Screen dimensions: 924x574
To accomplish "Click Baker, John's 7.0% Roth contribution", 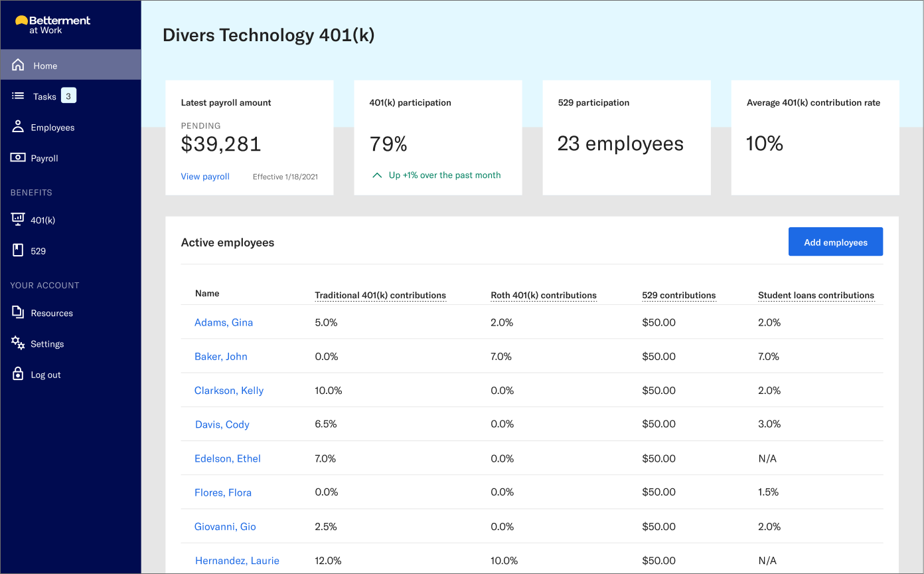I will [501, 356].
